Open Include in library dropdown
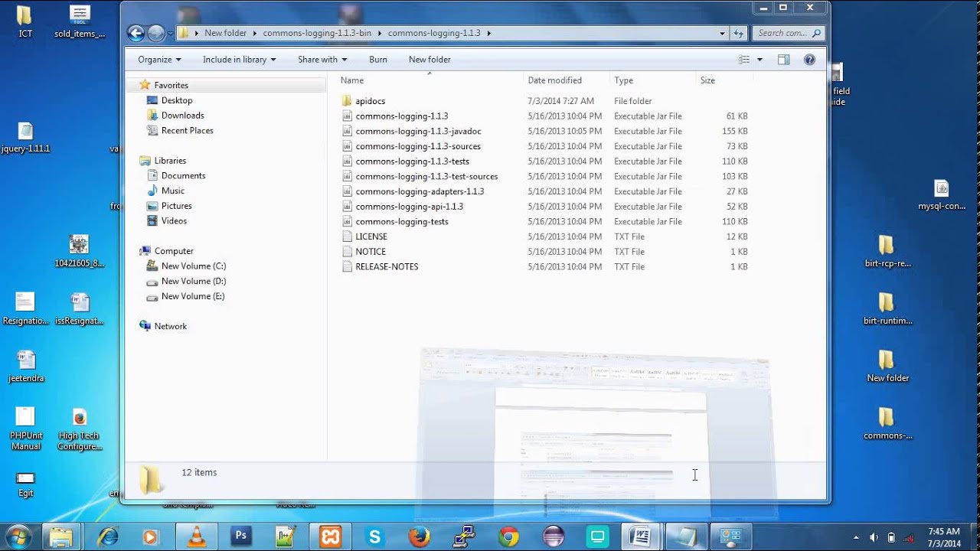This screenshot has height=551, width=980. pyautogui.click(x=239, y=60)
